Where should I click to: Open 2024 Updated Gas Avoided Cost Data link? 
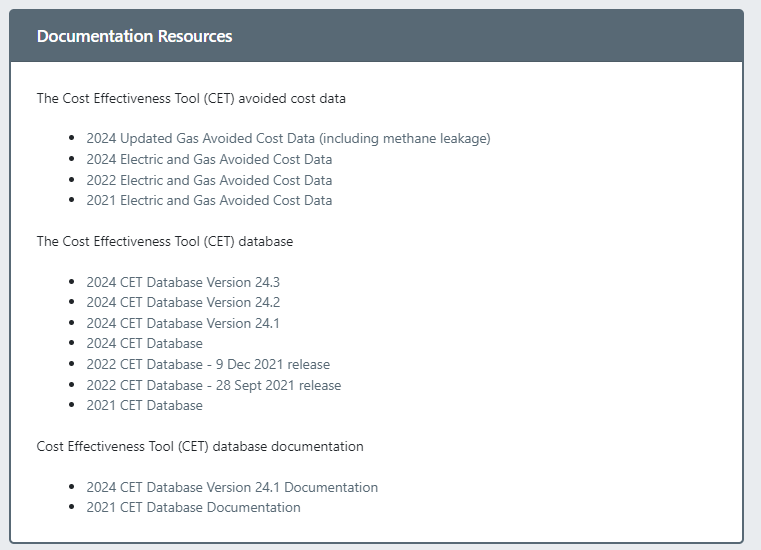pos(288,139)
